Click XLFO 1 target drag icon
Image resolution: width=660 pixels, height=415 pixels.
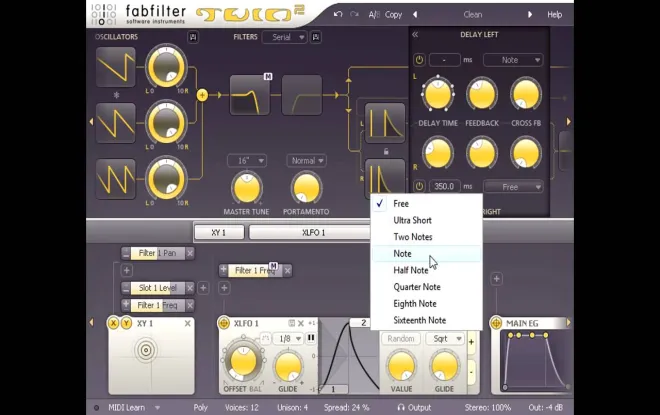pyautogui.click(x=224, y=323)
